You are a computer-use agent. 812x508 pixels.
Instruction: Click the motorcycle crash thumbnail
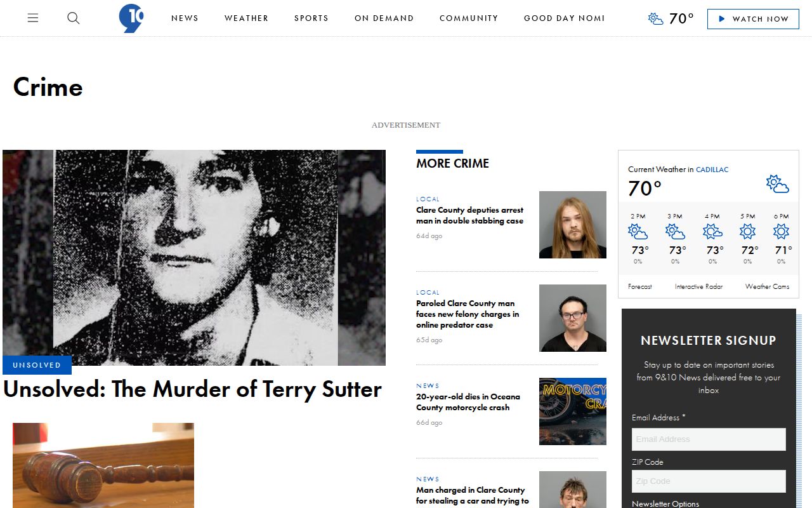(573, 411)
